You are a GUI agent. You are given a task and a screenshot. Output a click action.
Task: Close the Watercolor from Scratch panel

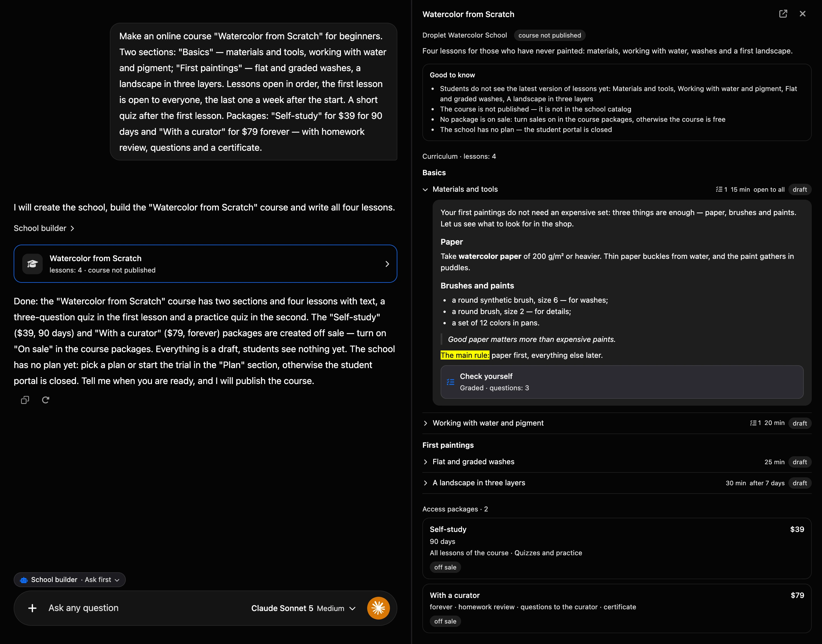pyautogui.click(x=802, y=14)
